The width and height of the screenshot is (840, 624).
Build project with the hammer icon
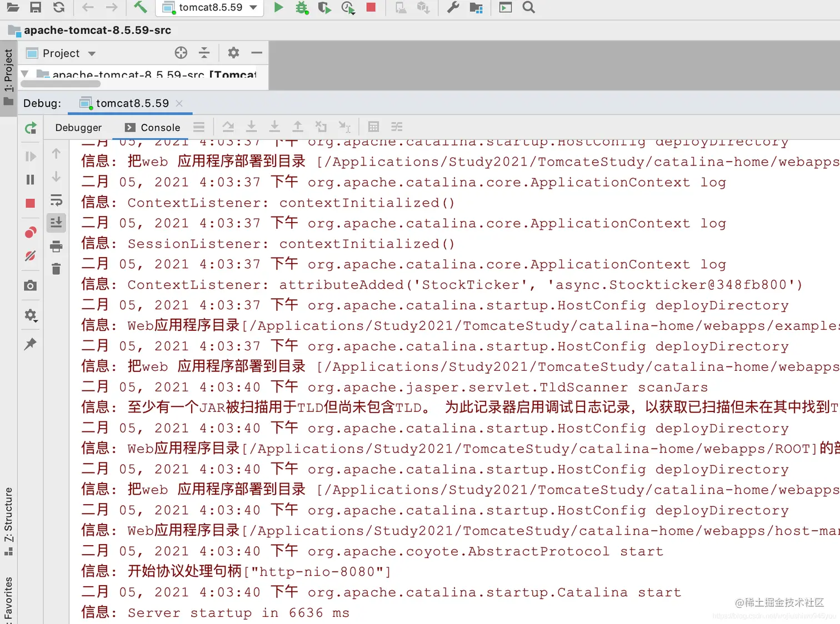tap(140, 7)
